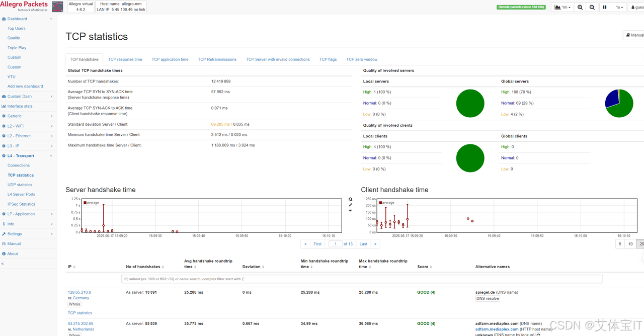Click DNS resolve for spiegel.de
Image resolution: width=644 pixels, height=336 pixels.
[x=488, y=298]
